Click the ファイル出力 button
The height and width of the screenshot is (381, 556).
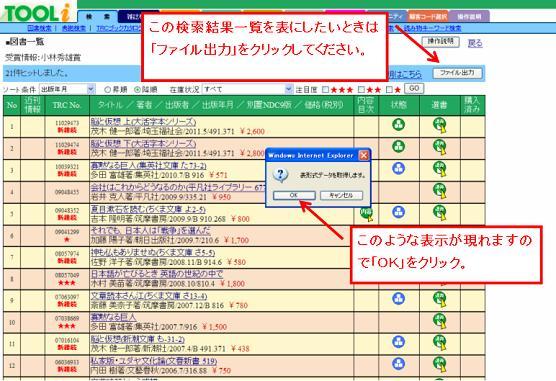[457, 73]
